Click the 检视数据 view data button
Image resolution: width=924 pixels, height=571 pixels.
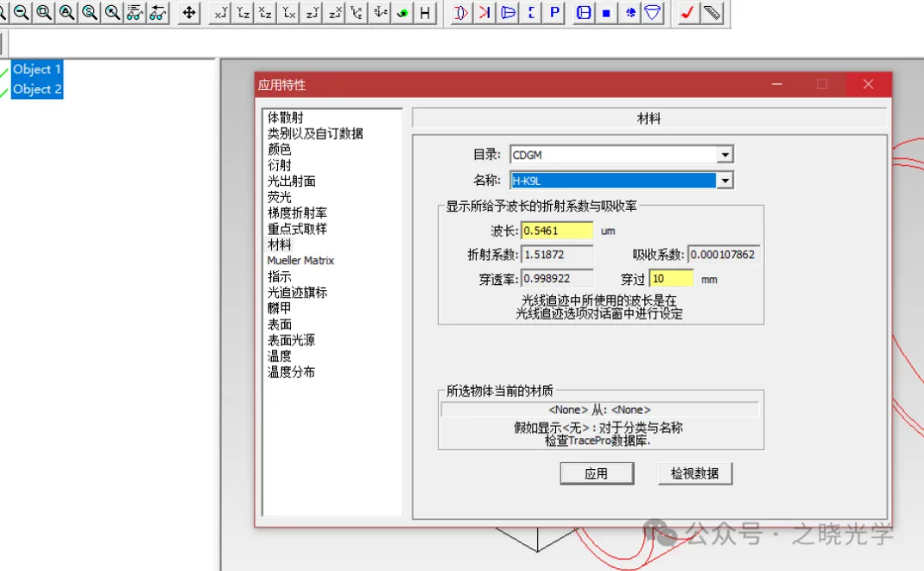tap(694, 473)
